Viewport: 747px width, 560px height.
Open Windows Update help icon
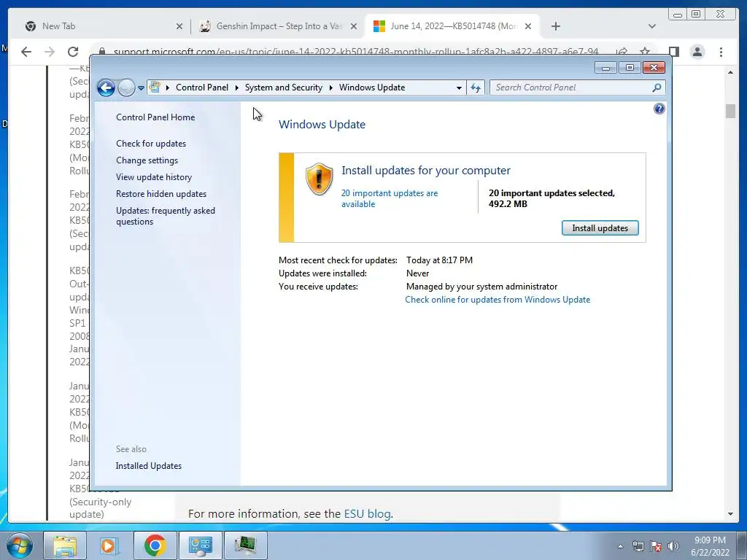tap(659, 109)
